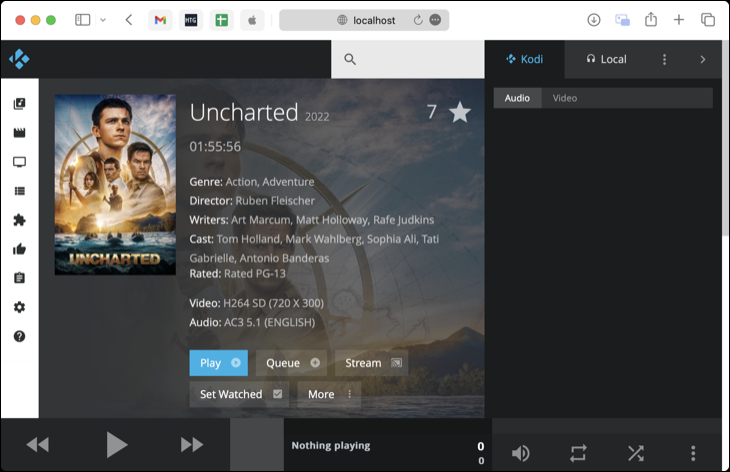730x472 pixels.
Task: Open the TV shows monitor icon
Action: tap(20, 162)
